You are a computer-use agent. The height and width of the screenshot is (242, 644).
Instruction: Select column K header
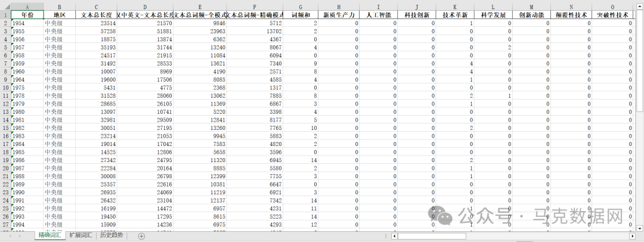[454, 7]
